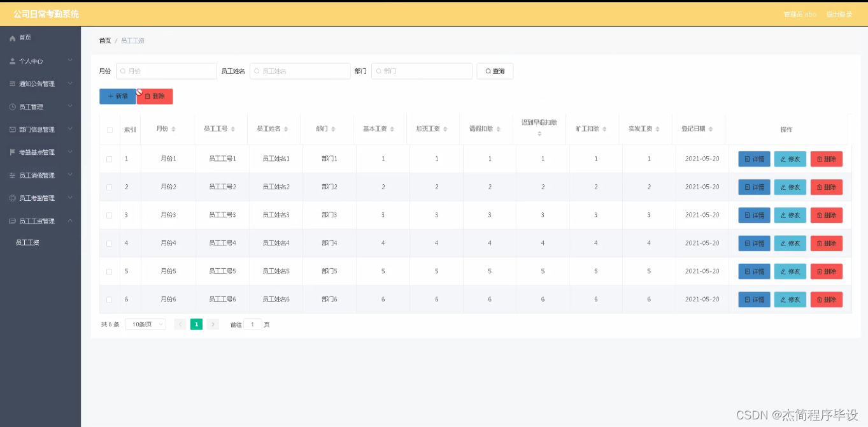Image resolution: width=868 pixels, height=427 pixels.
Task: Select the 考勤基点管理 flag icon
Action: pos(13,152)
